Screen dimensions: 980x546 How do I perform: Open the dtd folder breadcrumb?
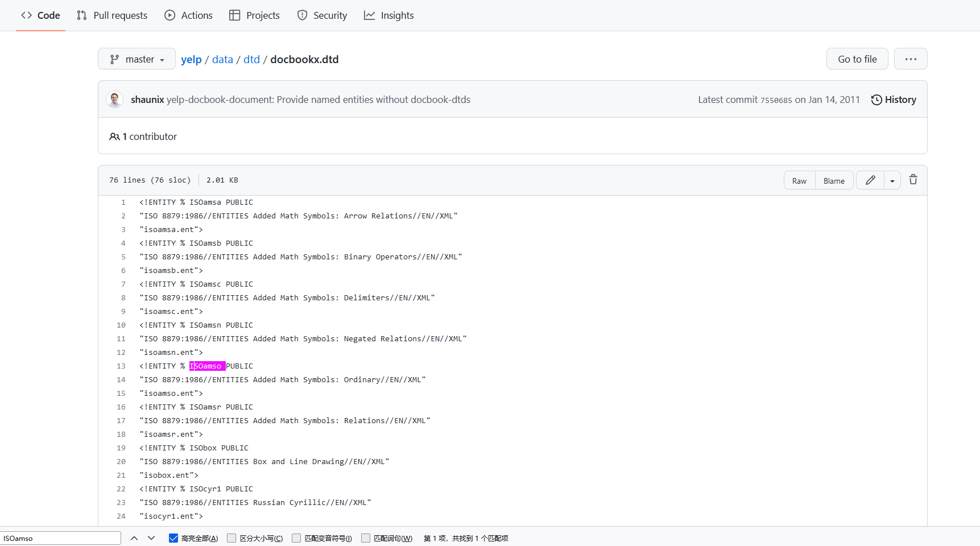point(251,59)
